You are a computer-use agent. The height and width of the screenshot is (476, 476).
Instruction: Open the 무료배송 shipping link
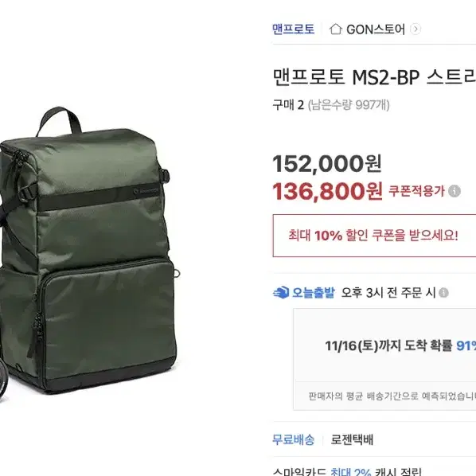(x=293, y=439)
